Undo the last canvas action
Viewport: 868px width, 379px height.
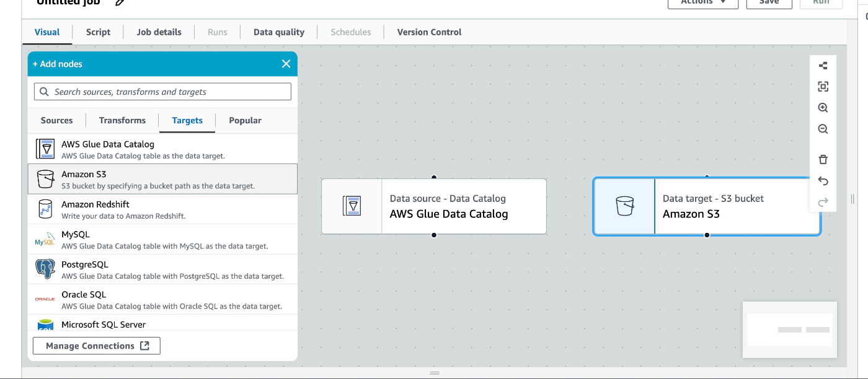823,181
